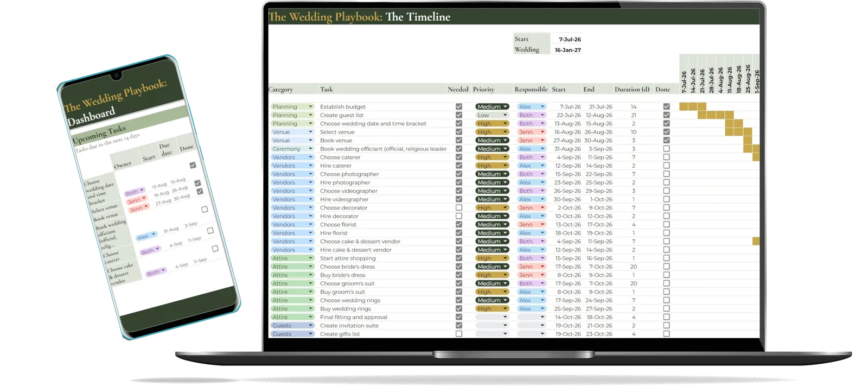Click the 'Hire videographer' task cell
The image size is (868, 386).
344,199
